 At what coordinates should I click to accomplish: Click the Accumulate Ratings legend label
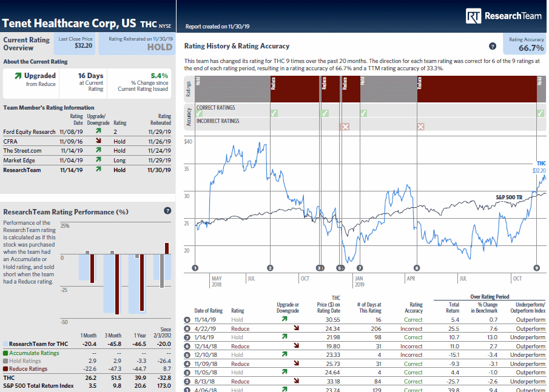click(34, 353)
